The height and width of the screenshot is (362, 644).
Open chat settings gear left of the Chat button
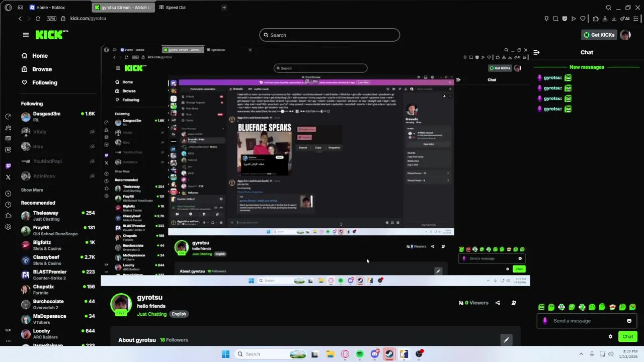[x=610, y=337]
